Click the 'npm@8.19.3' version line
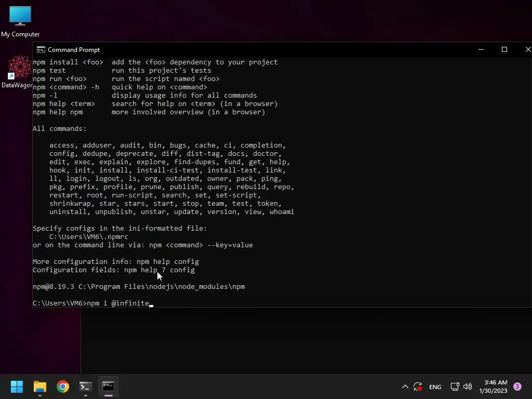 (x=138, y=287)
